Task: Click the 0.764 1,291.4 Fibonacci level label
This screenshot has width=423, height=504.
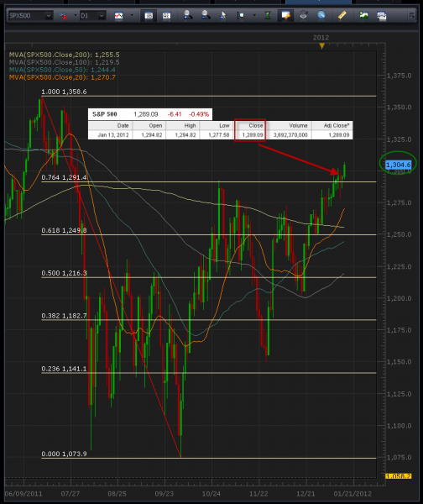Action: [64, 177]
